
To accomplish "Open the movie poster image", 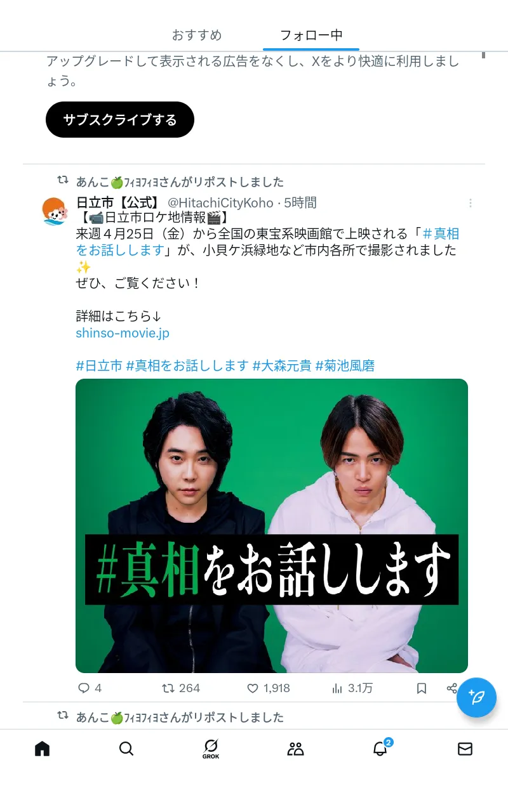I will 272,525.
